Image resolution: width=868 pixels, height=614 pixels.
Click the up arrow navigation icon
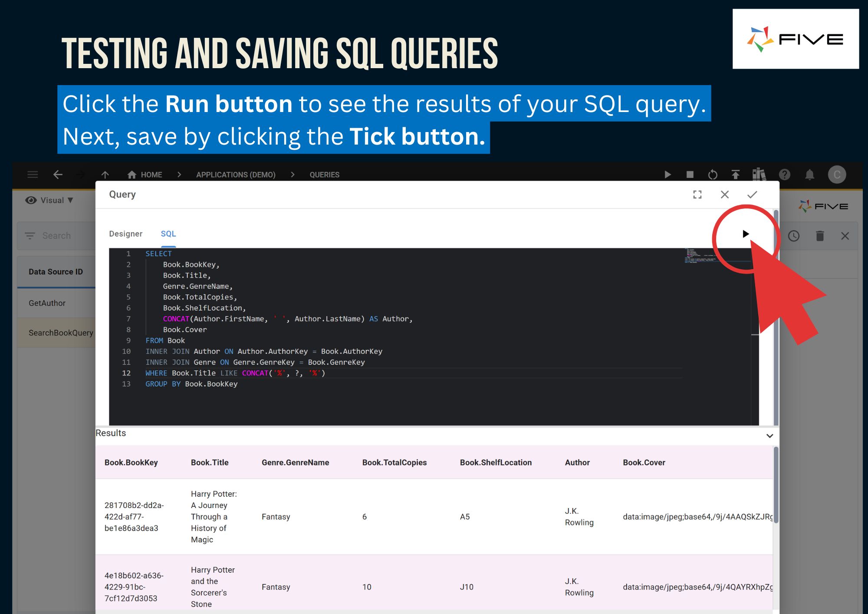coord(105,175)
